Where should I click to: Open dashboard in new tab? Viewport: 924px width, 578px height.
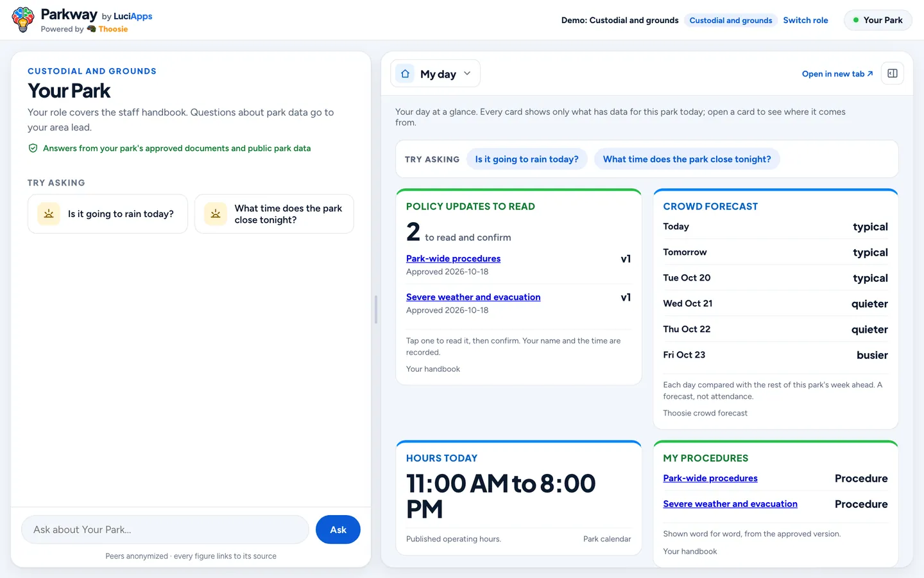point(837,74)
